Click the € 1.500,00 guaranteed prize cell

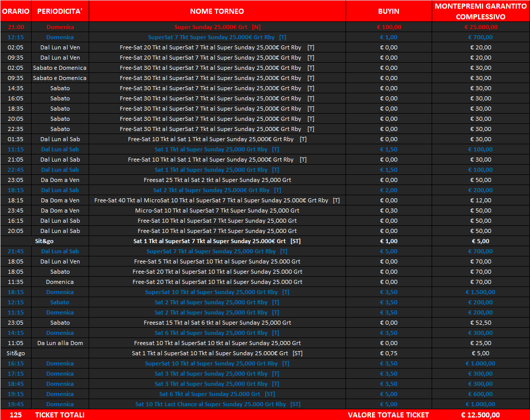pyautogui.click(x=481, y=292)
